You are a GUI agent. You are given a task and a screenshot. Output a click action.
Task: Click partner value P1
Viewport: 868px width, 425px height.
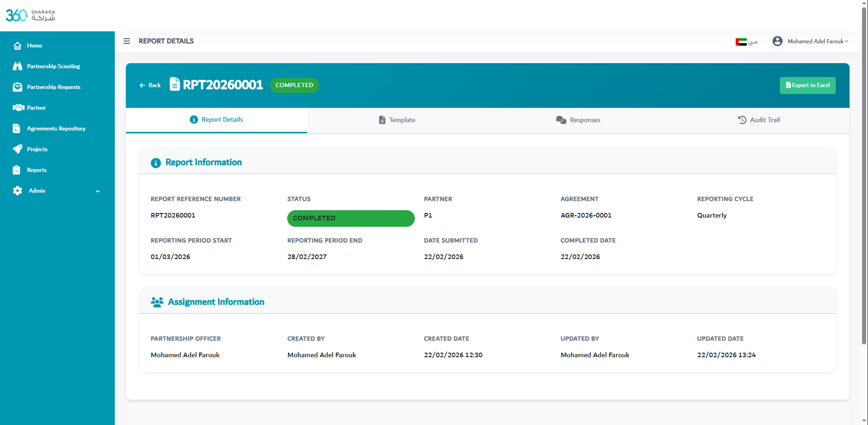[428, 215]
